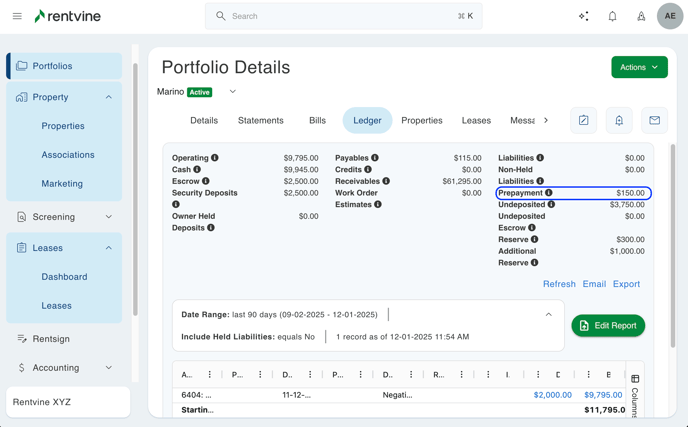Click the rocket icon in top bar
Image resolution: width=688 pixels, height=427 pixels.
641,16
